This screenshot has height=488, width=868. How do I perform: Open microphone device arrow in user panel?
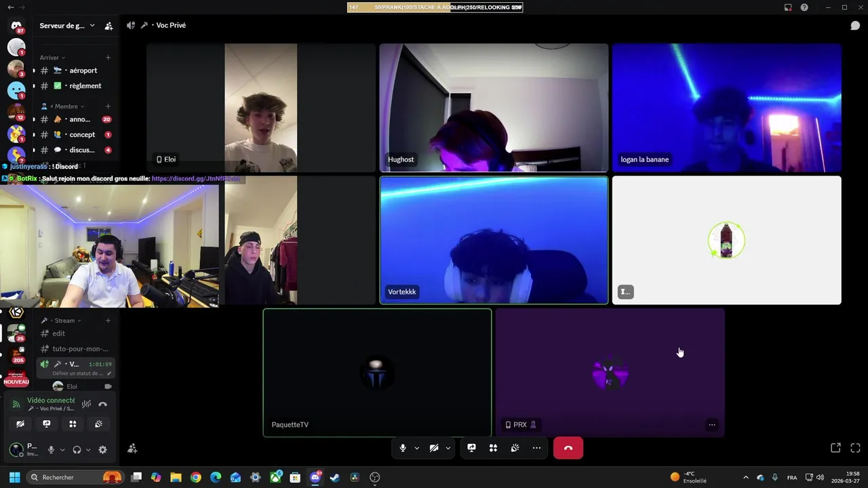[x=62, y=449]
